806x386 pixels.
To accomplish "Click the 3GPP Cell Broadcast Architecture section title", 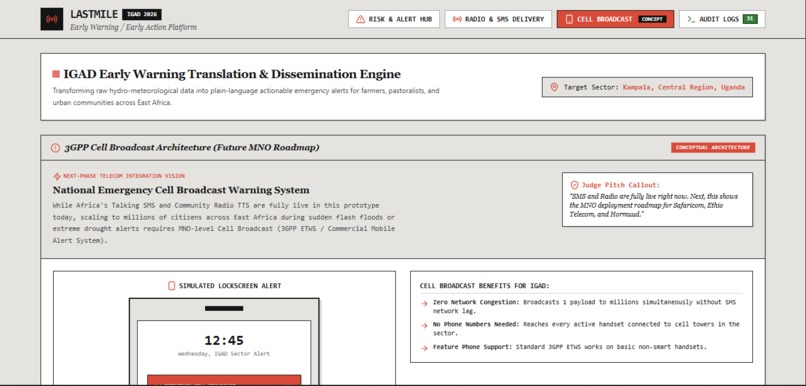I will click(192, 148).
